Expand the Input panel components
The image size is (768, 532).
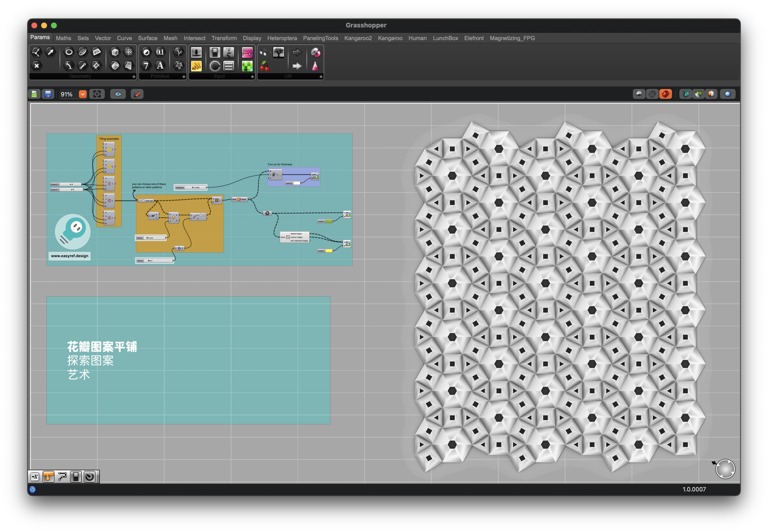point(252,77)
